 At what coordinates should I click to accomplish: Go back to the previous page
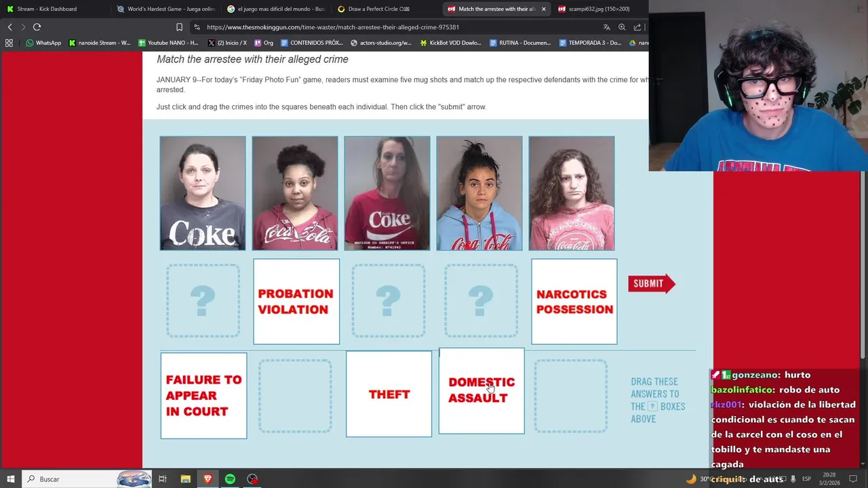coord(9,27)
